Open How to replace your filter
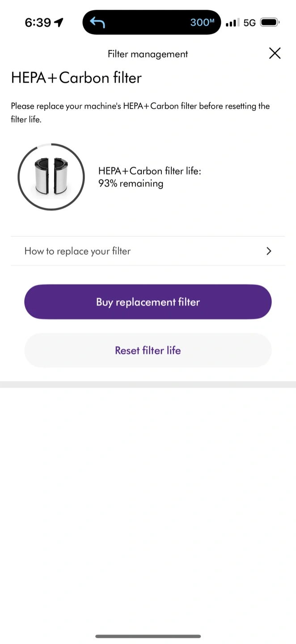 tap(77, 251)
